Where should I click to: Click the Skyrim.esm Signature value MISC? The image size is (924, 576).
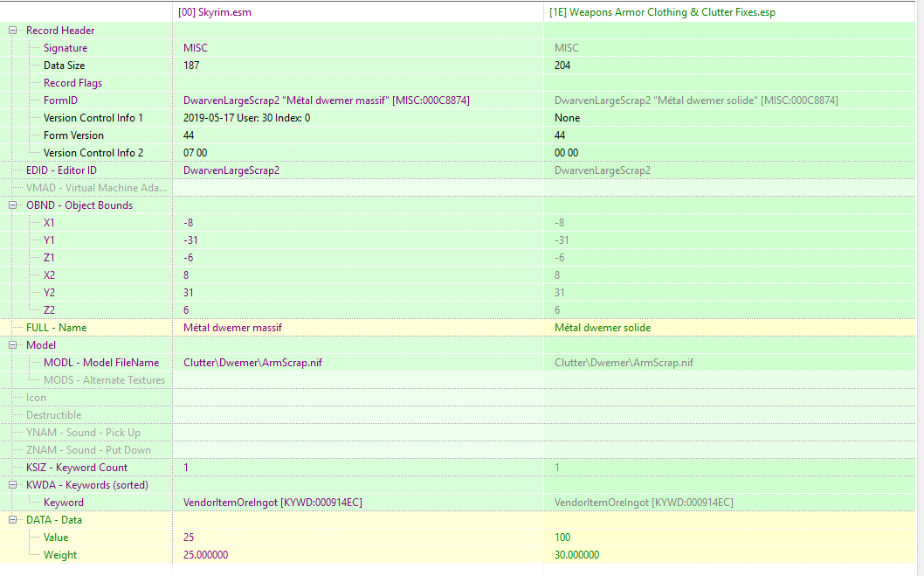[x=196, y=48]
